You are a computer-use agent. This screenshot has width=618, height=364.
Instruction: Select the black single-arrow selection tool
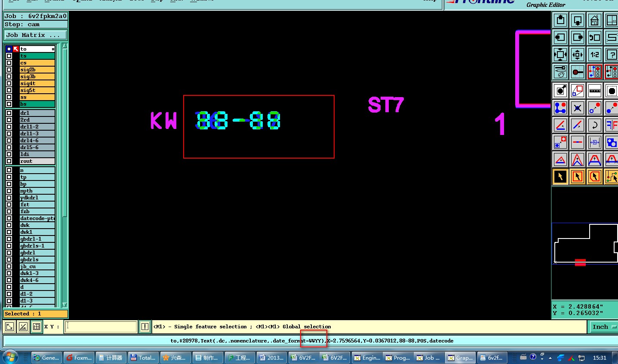(560, 177)
